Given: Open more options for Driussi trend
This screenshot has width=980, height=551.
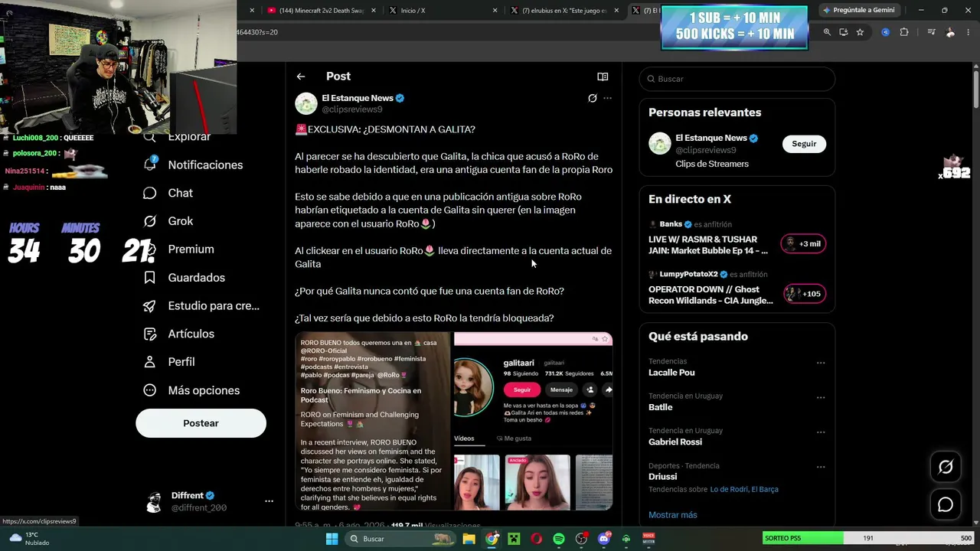Looking at the screenshot, I should click(x=821, y=467).
